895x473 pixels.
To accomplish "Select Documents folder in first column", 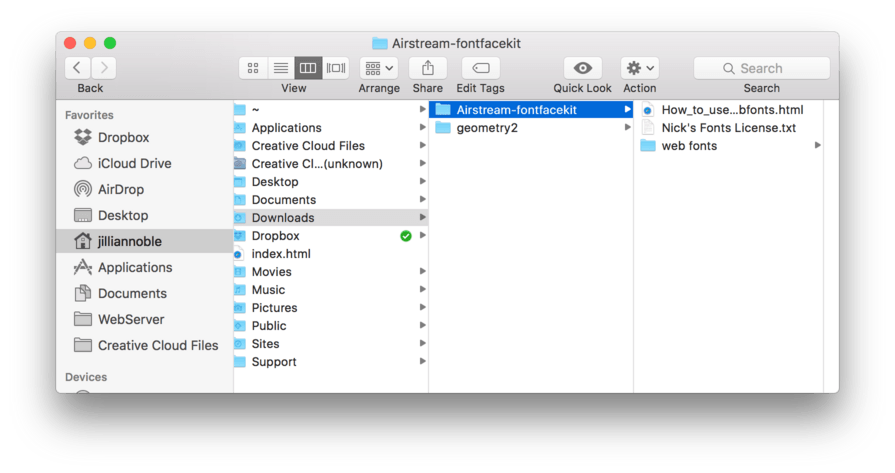I will tap(330, 200).
